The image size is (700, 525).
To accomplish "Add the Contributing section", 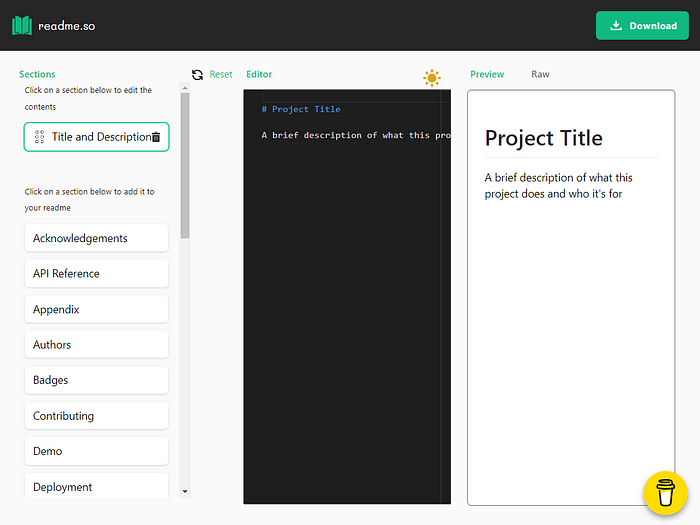I will coord(96,416).
